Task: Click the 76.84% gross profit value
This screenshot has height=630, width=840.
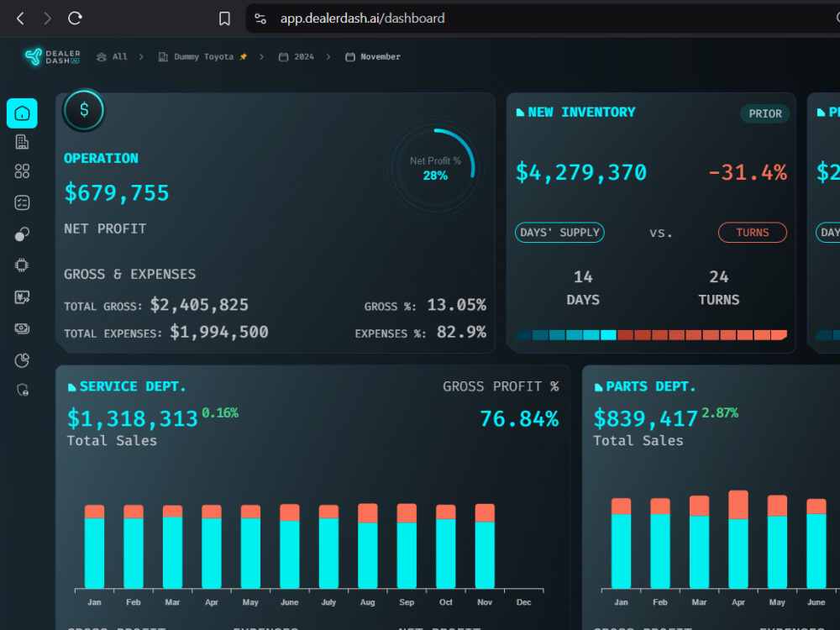Action: (x=519, y=419)
